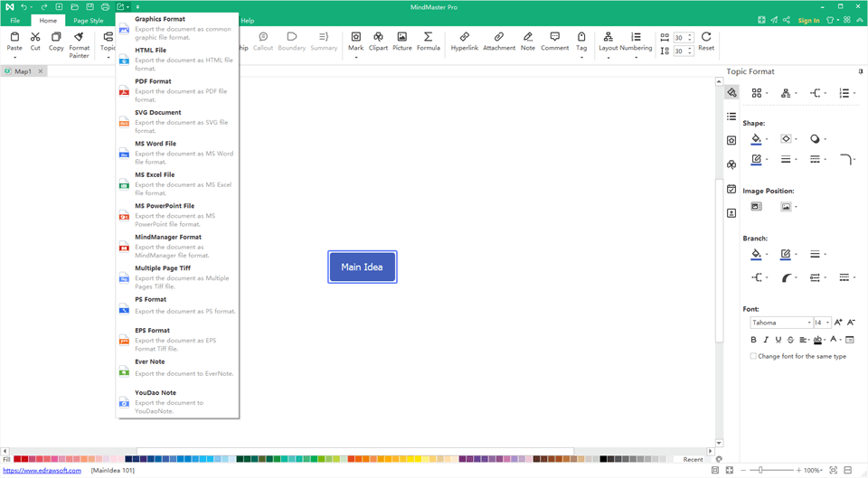
Task: Open the edrawsoft.com website link
Action: click(x=42, y=471)
